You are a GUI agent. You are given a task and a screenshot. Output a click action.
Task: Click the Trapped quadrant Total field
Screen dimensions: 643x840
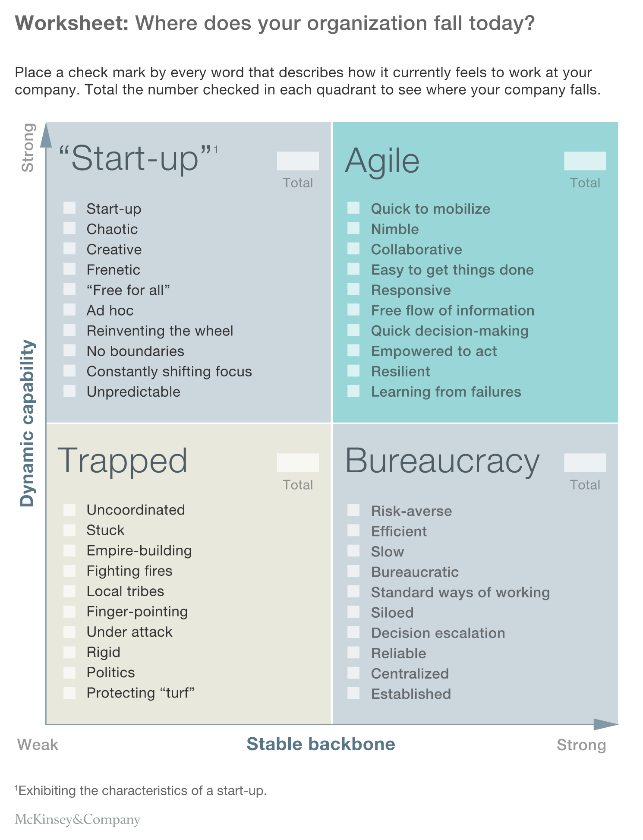(298, 463)
